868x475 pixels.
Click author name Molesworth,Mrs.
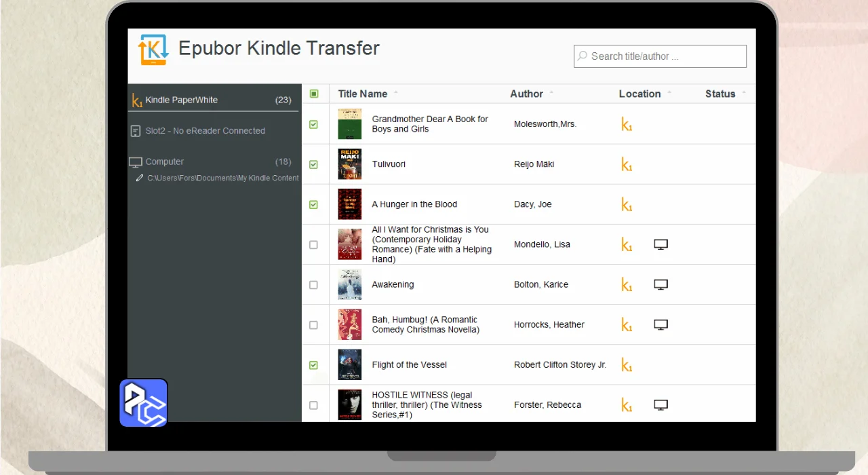coord(545,124)
